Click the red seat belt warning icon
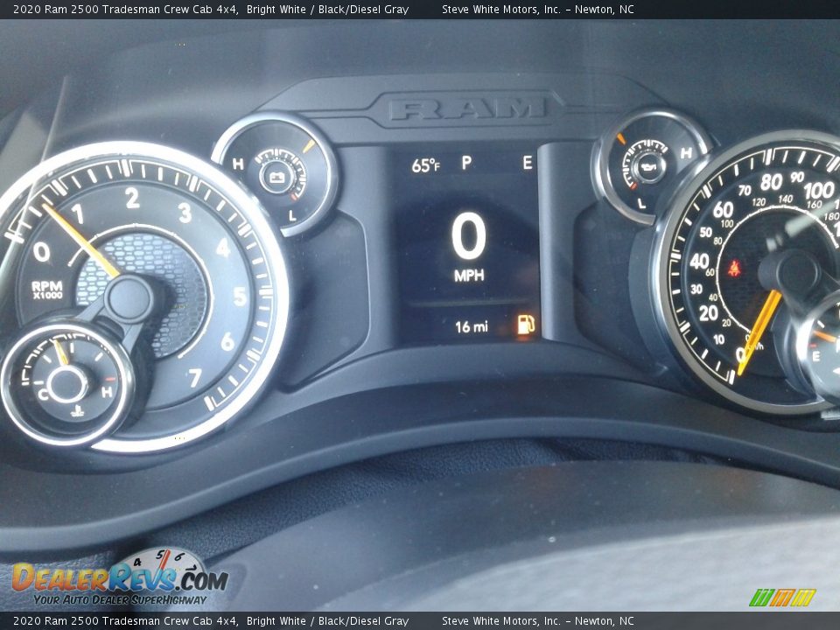 point(733,268)
